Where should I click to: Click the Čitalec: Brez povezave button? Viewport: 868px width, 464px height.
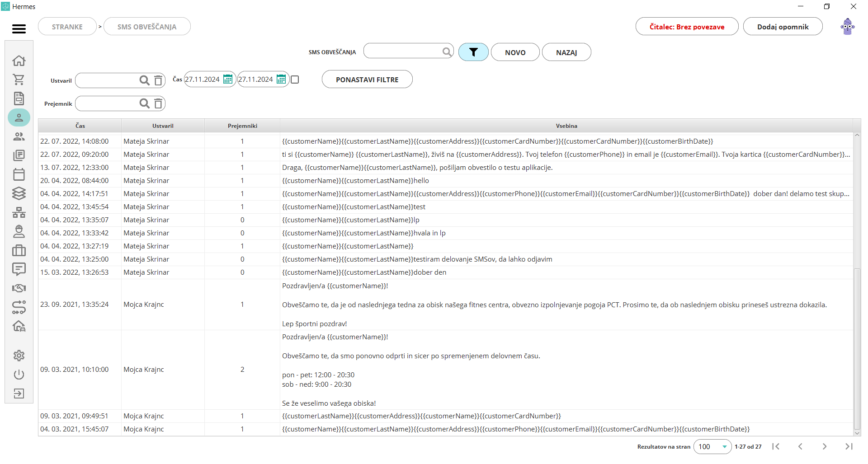point(687,27)
